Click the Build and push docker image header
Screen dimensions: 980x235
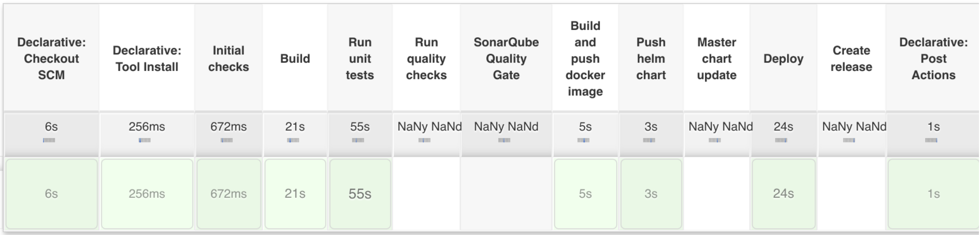585,58
